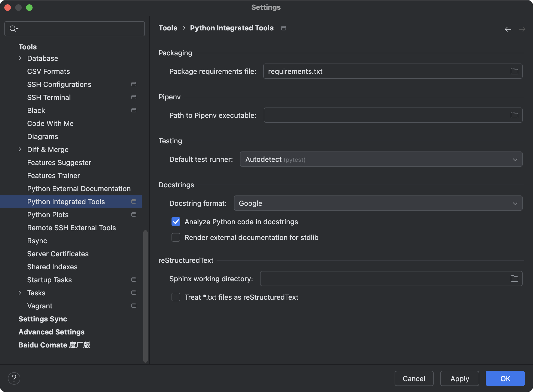Uncheck Analyze Python code in docstrings
This screenshot has width=533, height=392.
click(x=176, y=222)
